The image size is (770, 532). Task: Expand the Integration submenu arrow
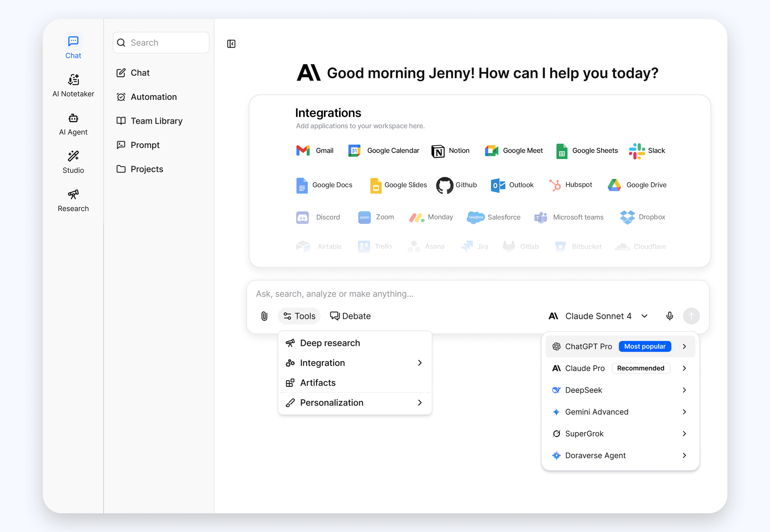tap(420, 363)
